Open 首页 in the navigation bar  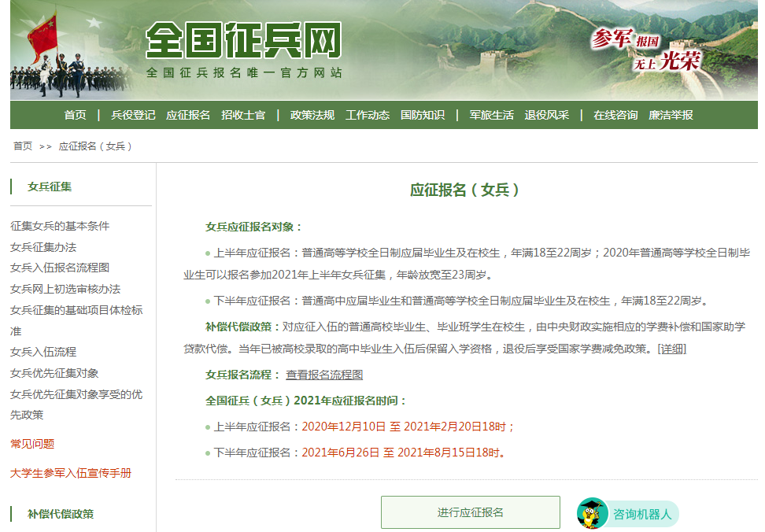pos(76,115)
